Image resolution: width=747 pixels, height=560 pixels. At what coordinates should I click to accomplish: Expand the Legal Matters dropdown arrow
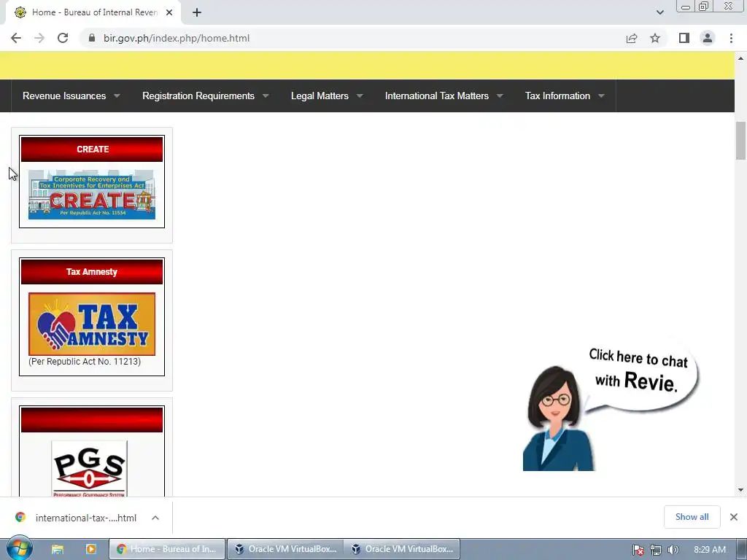tap(360, 96)
